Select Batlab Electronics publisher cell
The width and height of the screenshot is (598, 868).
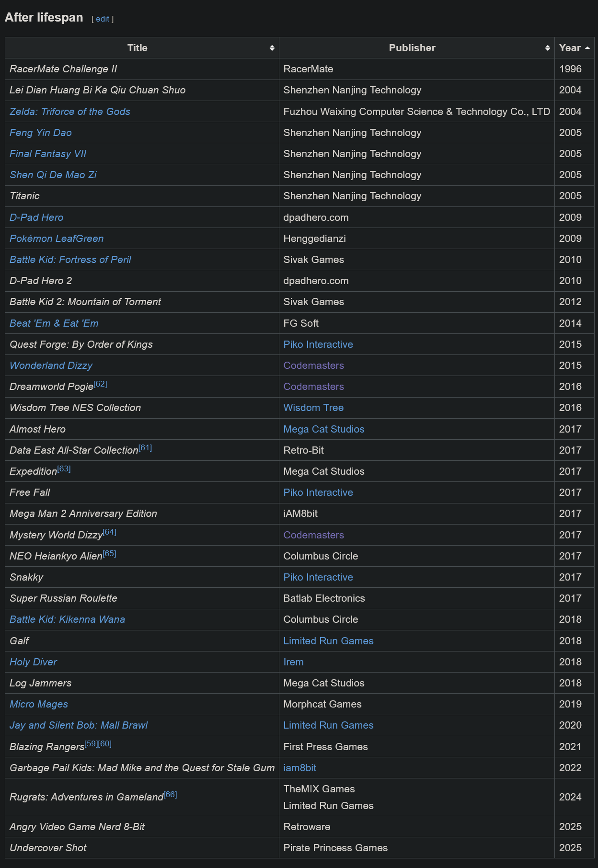coord(417,598)
